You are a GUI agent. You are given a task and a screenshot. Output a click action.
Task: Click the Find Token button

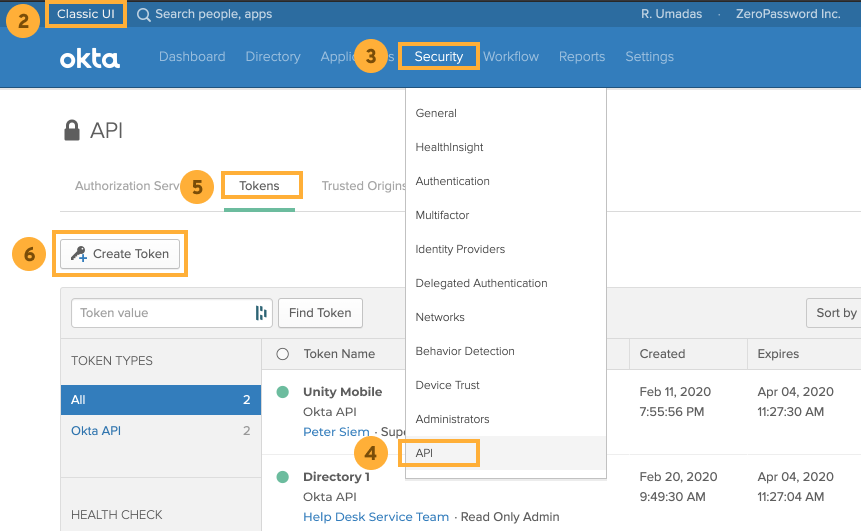pos(320,313)
